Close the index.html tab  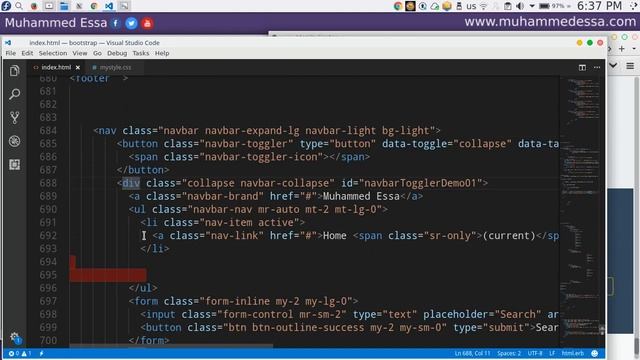(78, 67)
